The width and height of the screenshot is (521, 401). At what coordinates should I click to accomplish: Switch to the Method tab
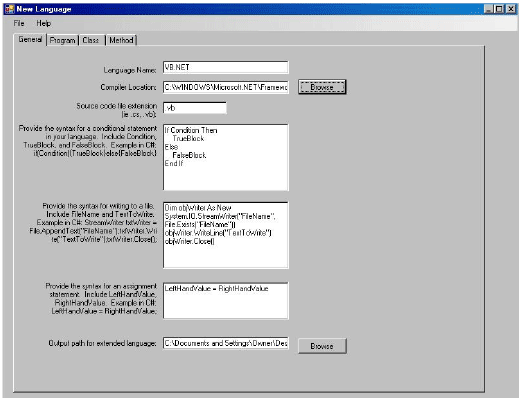[x=121, y=40]
